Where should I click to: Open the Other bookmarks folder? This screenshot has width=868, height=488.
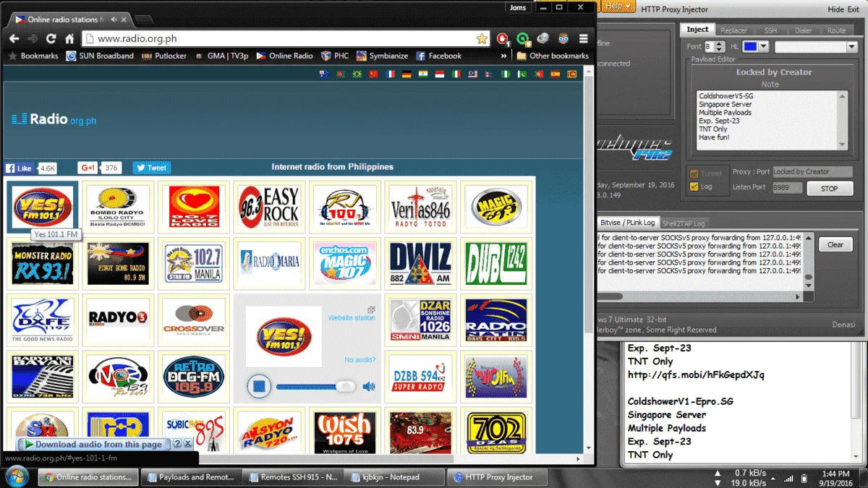tap(553, 56)
